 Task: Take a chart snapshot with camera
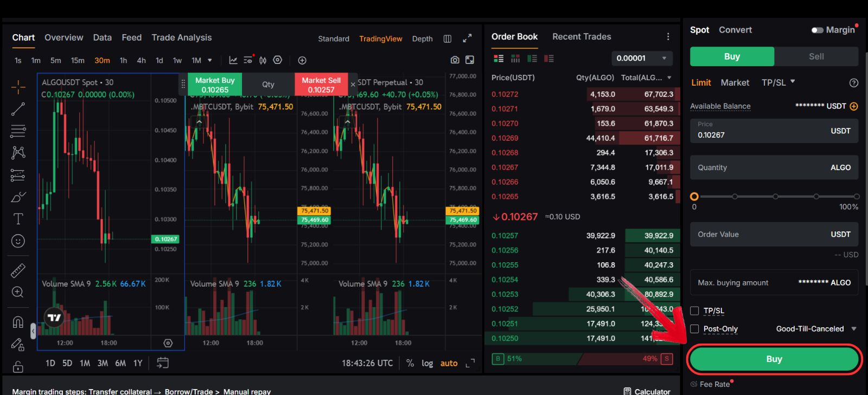click(x=455, y=60)
